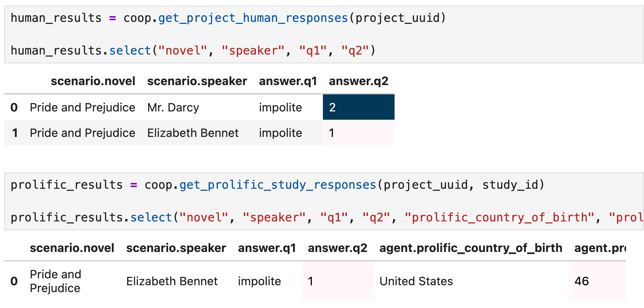
Task: Click the impolite cell in first table row 1
Action: pyautogui.click(x=280, y=133)
